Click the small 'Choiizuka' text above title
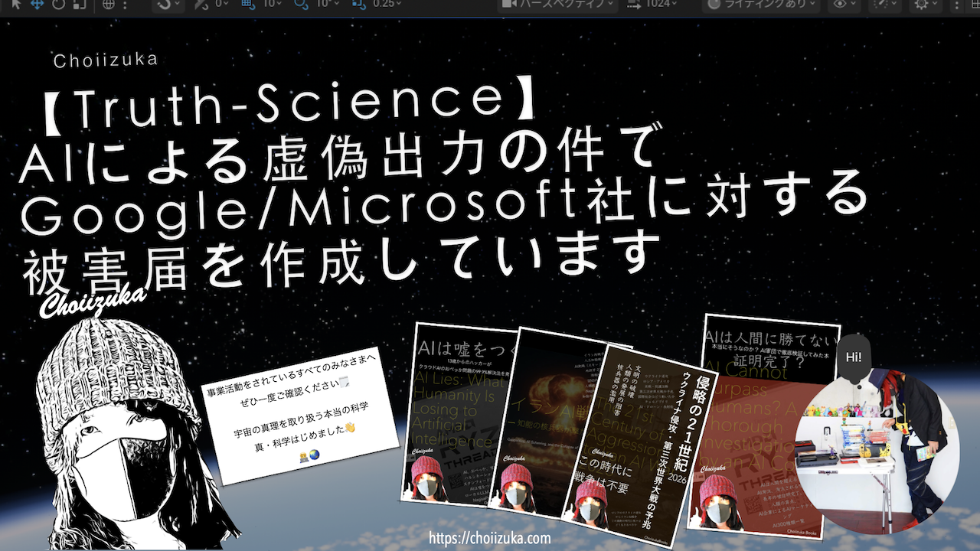This screenshot has width=980, height=551. [106, 60]
